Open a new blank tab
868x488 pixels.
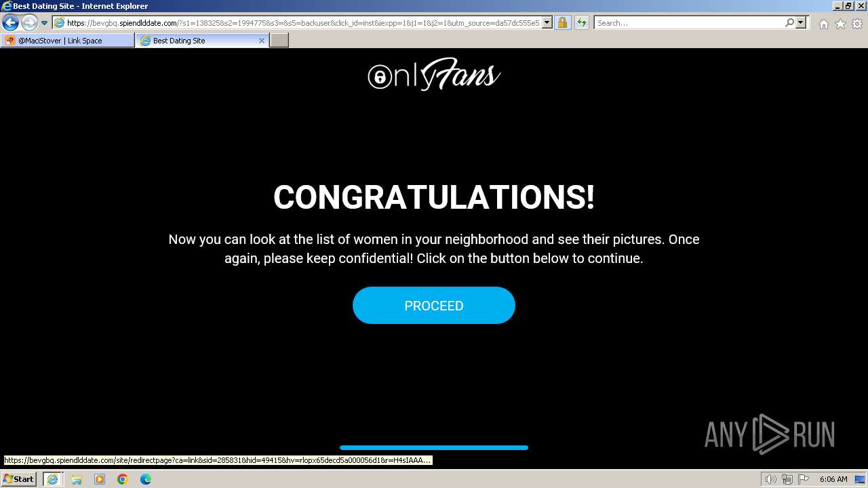point(279,41)
